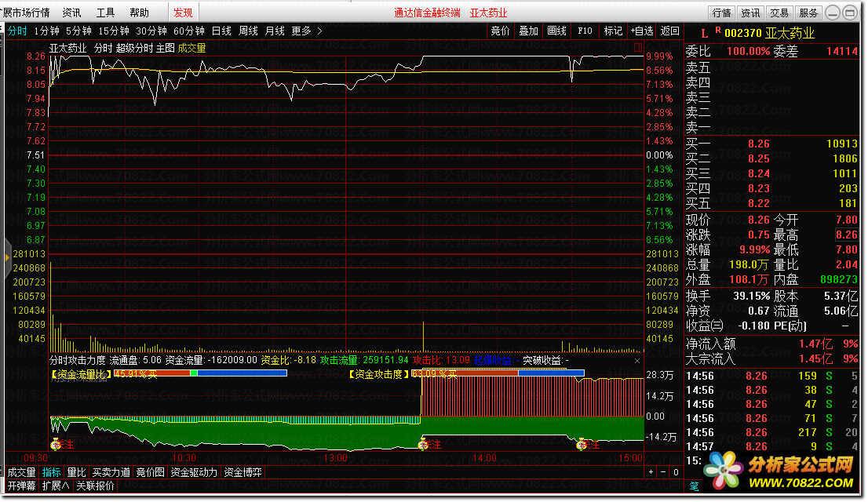The width and height of the screenshot is (868, 502).
Task: Click the 0 button at chart bottom
Action: point(676,472)
